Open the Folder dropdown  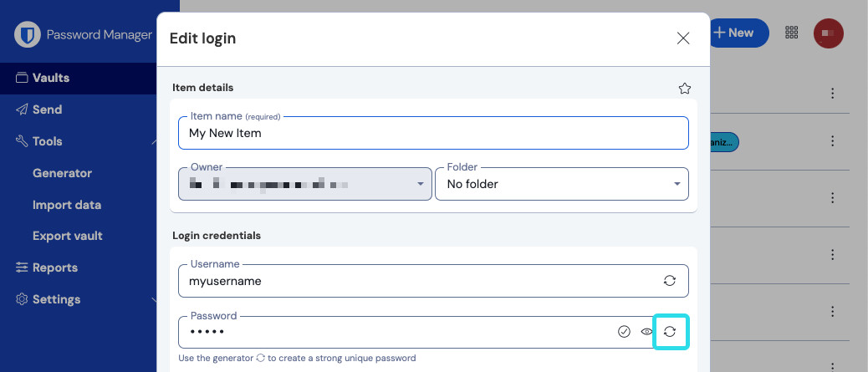pyautogui.click(x=561, y=184)
